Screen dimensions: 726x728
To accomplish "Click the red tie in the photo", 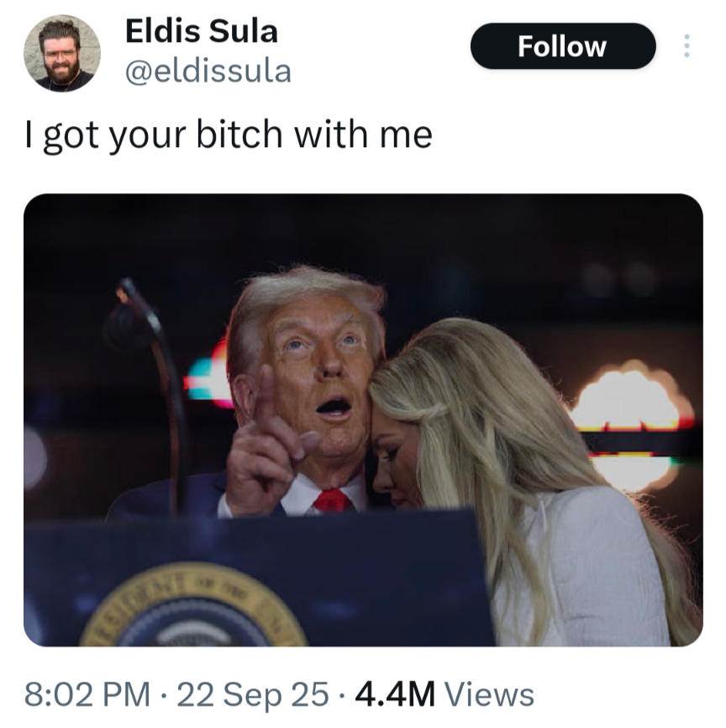I will click(333, 501).
